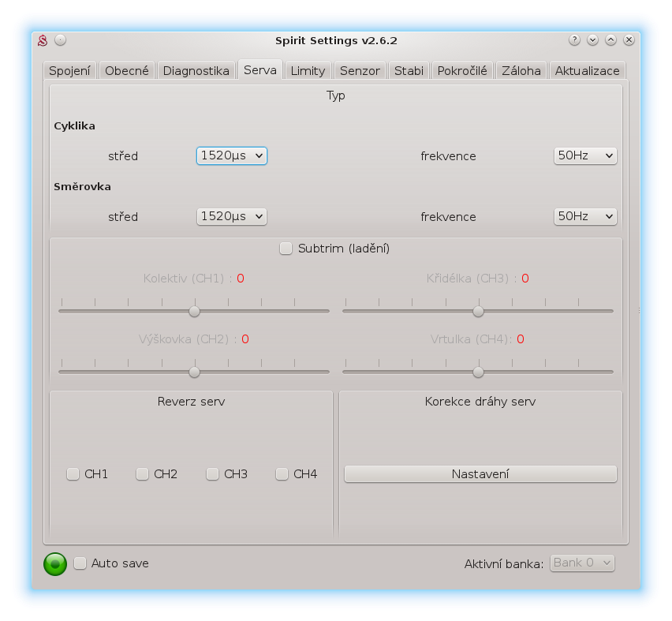Select the Záloha tab

pos(521,70)
